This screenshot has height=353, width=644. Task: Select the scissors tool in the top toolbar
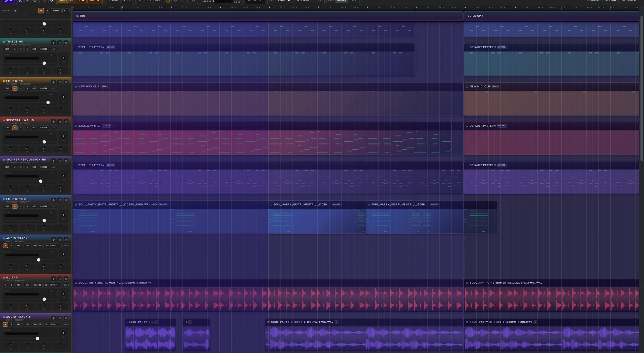point(28,1)
